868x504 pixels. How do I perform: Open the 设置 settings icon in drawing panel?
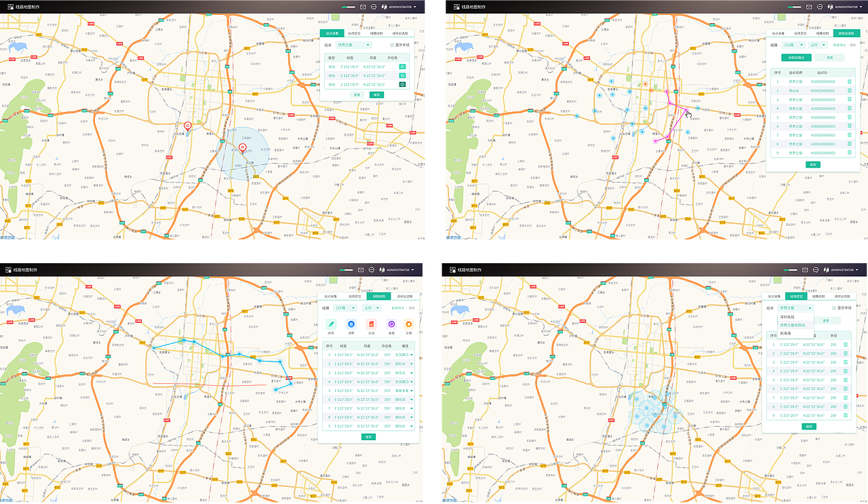click(408, 324)
